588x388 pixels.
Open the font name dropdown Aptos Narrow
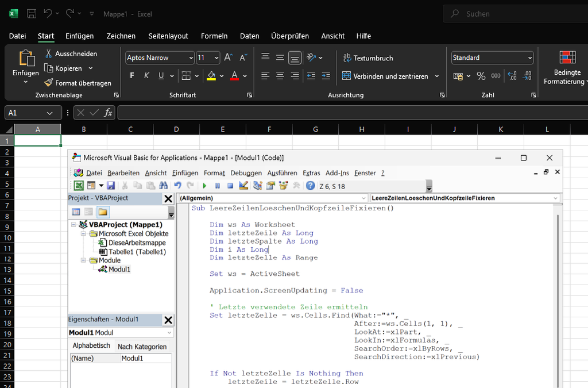click(191, 58)
